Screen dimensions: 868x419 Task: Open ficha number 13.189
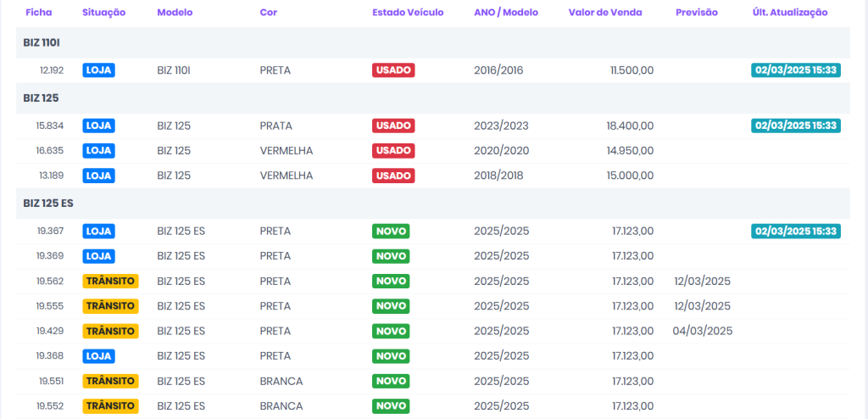tap(50, 176)
